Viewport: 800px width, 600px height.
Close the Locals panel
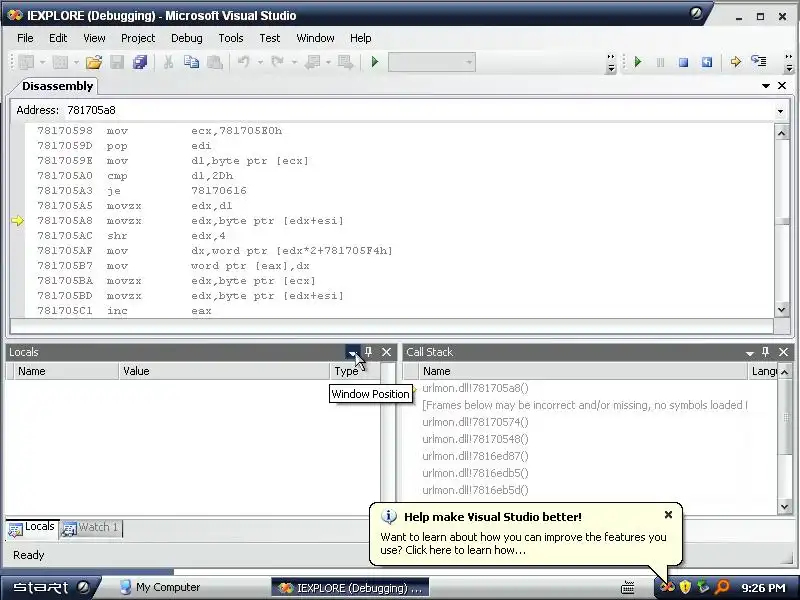click(x=387, y=352)
